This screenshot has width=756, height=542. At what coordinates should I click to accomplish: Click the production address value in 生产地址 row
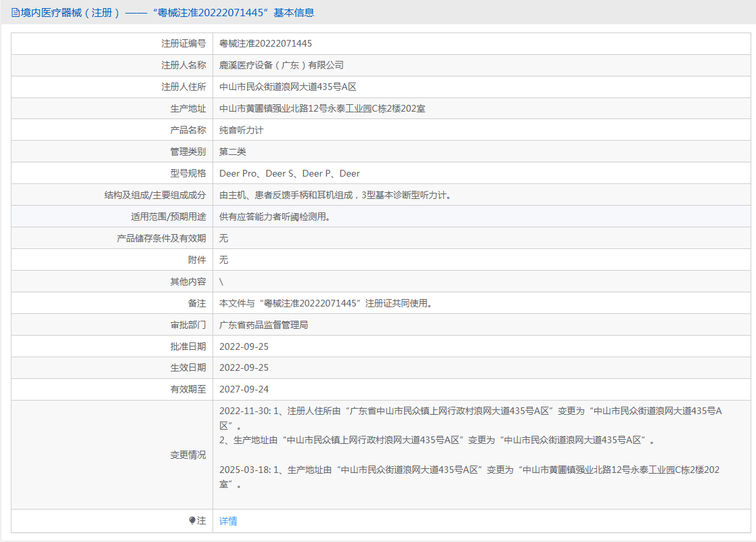click(322, 108)
